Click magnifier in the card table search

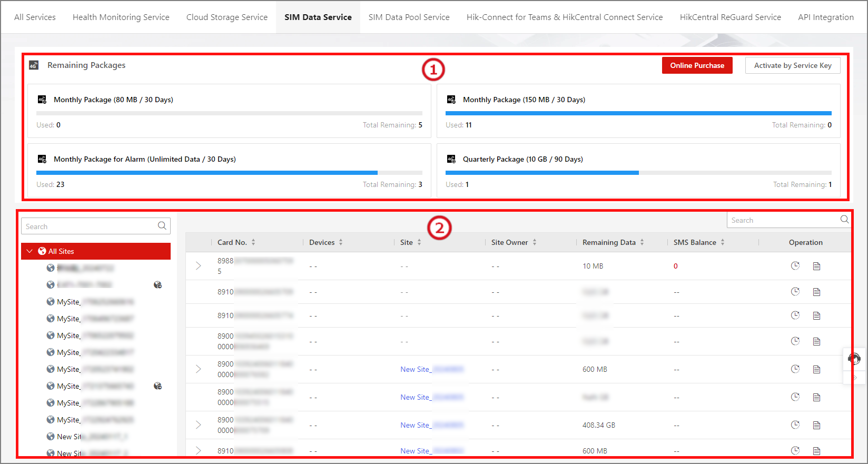(x=845, y=220)
